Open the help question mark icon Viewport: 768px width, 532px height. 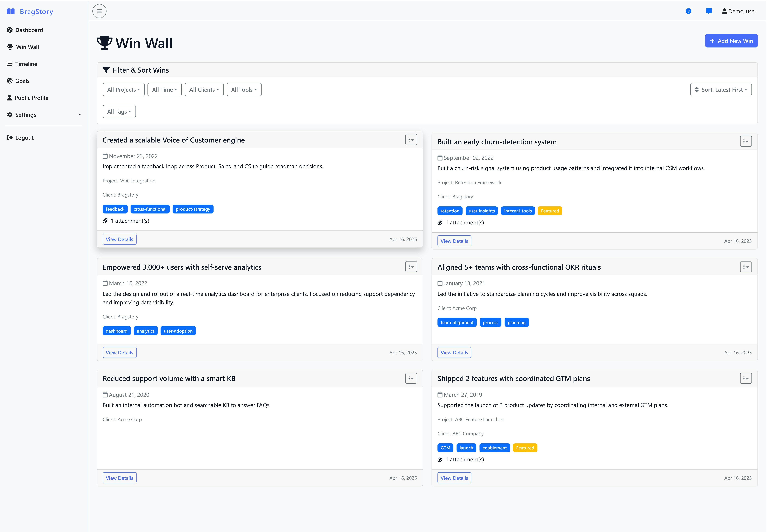pyautogui.click(x=688, y=11)
